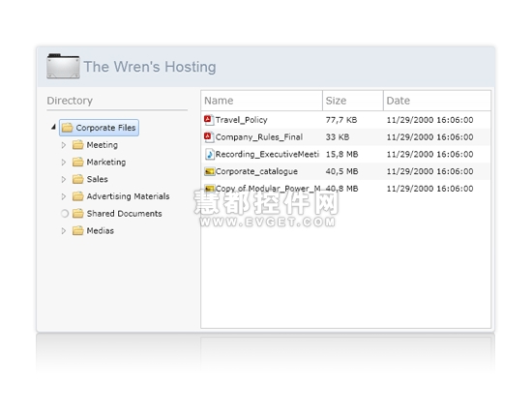Screen dimensions: 532x416
Task: Sort files by Name column header
Action: pos(261,101)
